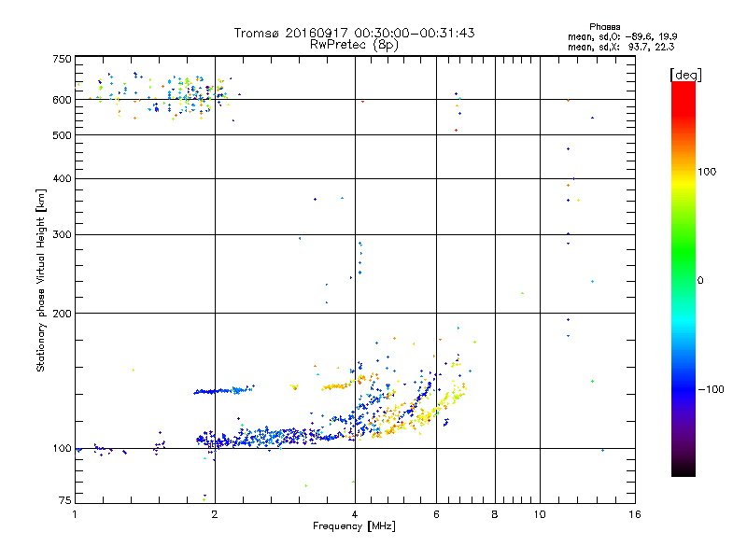Click the '8' x-axis tick label
This screenshot has width=747, height=560.
coord(495,514)
